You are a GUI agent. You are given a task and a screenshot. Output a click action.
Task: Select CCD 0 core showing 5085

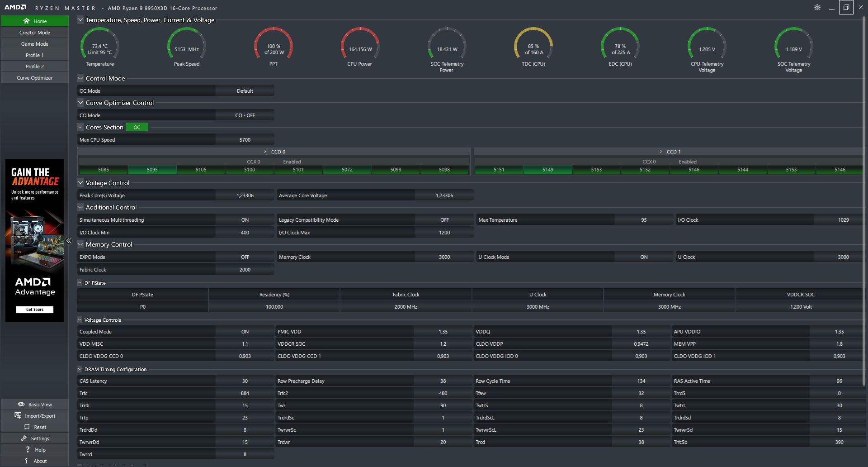click(104, 170)
